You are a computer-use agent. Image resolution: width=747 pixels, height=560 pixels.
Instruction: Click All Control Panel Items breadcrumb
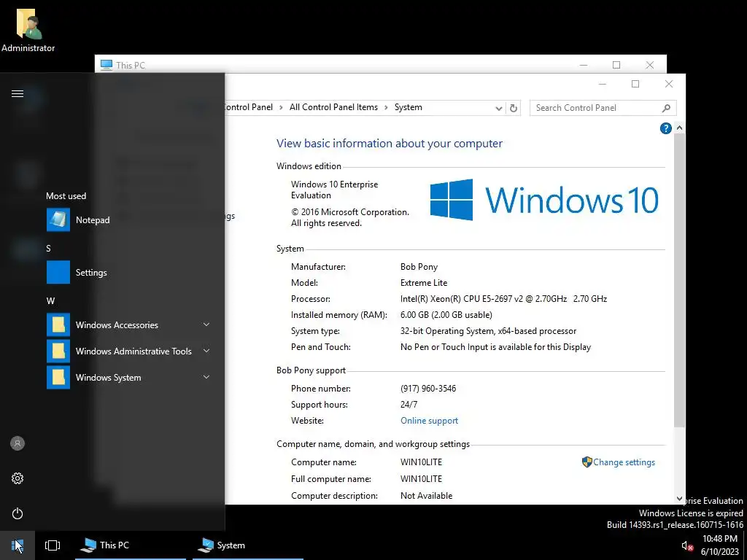click(x=333, y=107)
